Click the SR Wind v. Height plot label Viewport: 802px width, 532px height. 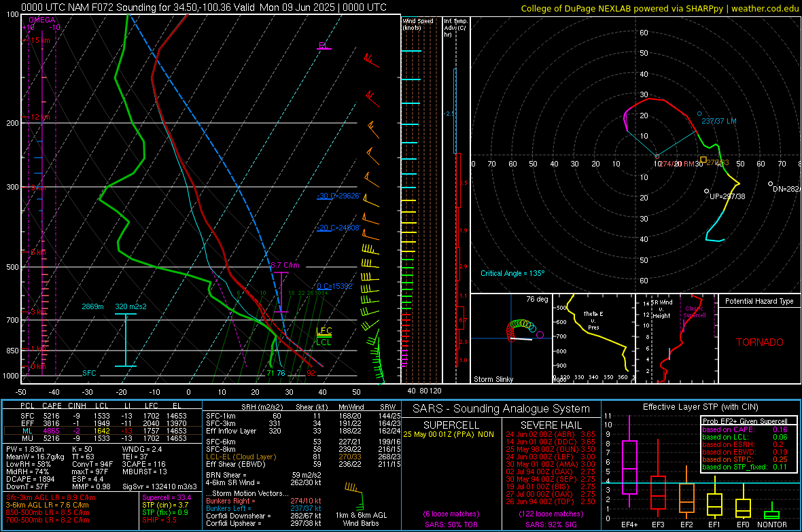pyautogui.click(x=661, y=309)
